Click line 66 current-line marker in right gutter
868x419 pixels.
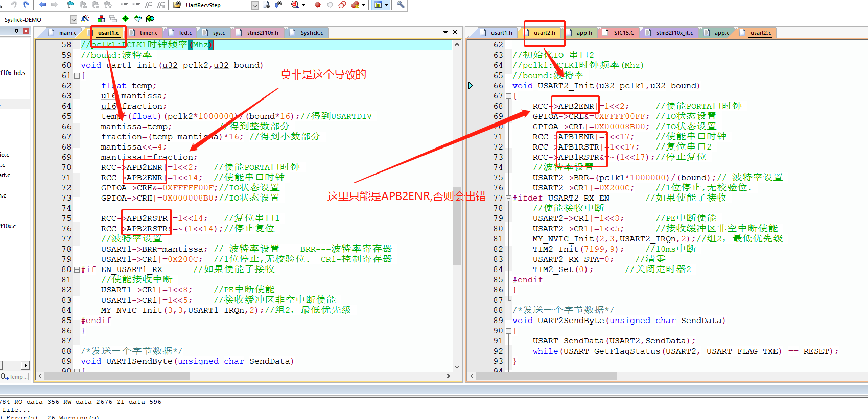pos(471,86)
